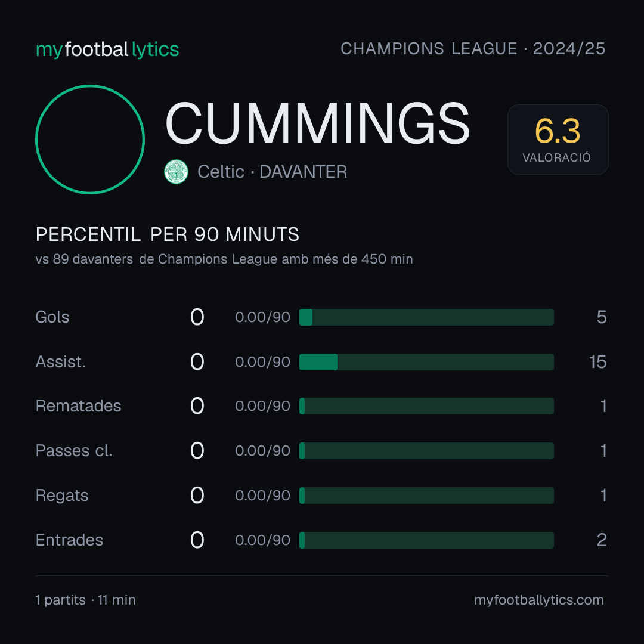Click the Rematades percentile bar
This screenshot has width=644, height=644.
[x=426, y=406]
